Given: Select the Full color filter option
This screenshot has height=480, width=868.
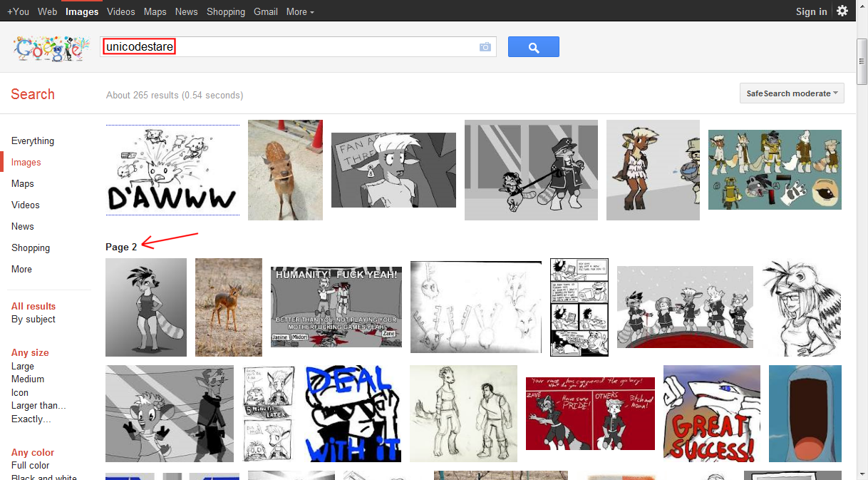Looking at the screenshot, I should (30, 466).
